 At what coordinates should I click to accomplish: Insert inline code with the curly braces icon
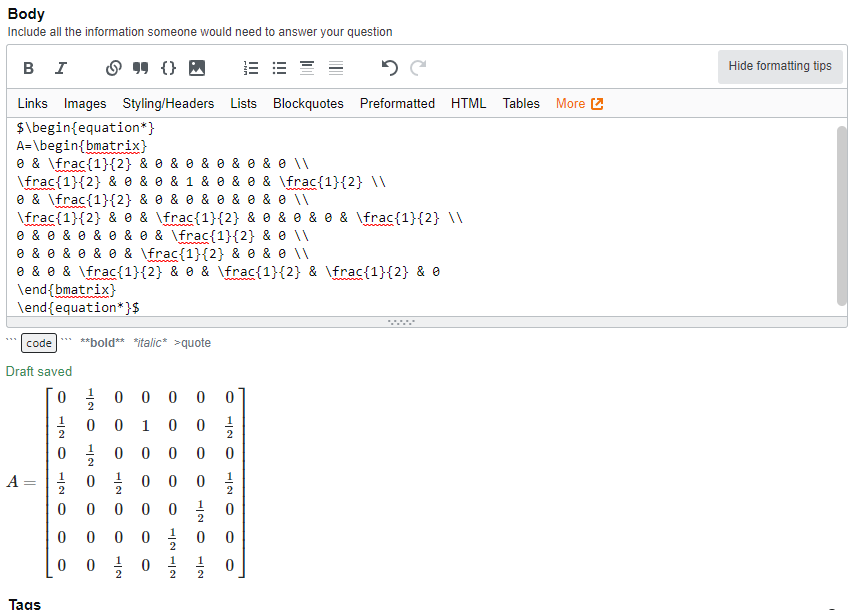coord(168,68)
